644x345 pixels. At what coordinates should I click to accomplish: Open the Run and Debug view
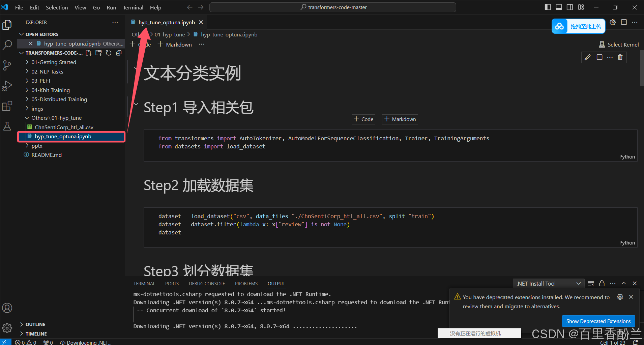click(x=7, y=86)
